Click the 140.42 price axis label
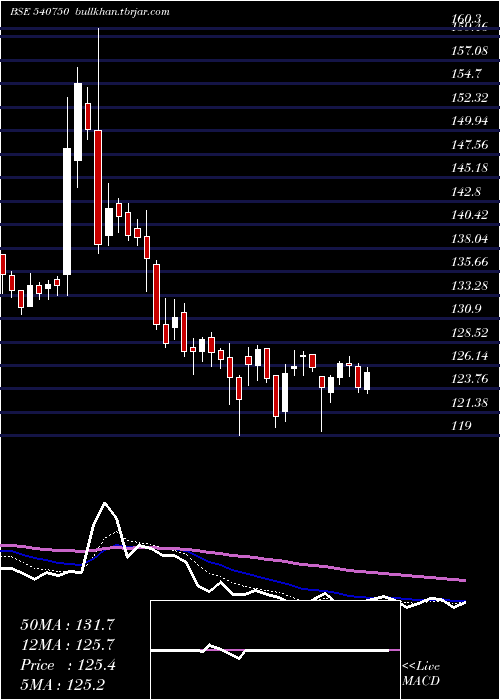 click(x=469, y=215)
